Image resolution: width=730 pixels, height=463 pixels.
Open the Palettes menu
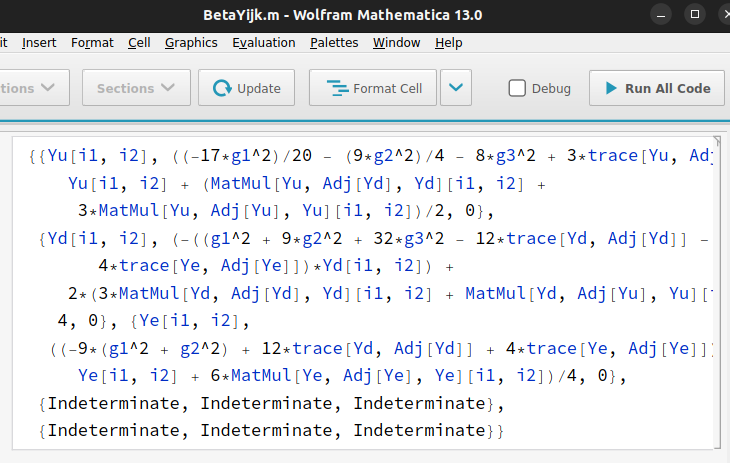coord(334,43)
